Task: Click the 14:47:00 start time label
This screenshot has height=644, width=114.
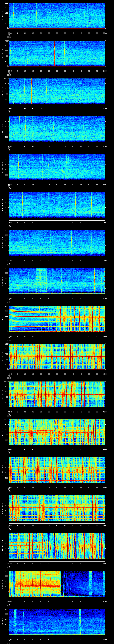Action: tap(9, 601)
